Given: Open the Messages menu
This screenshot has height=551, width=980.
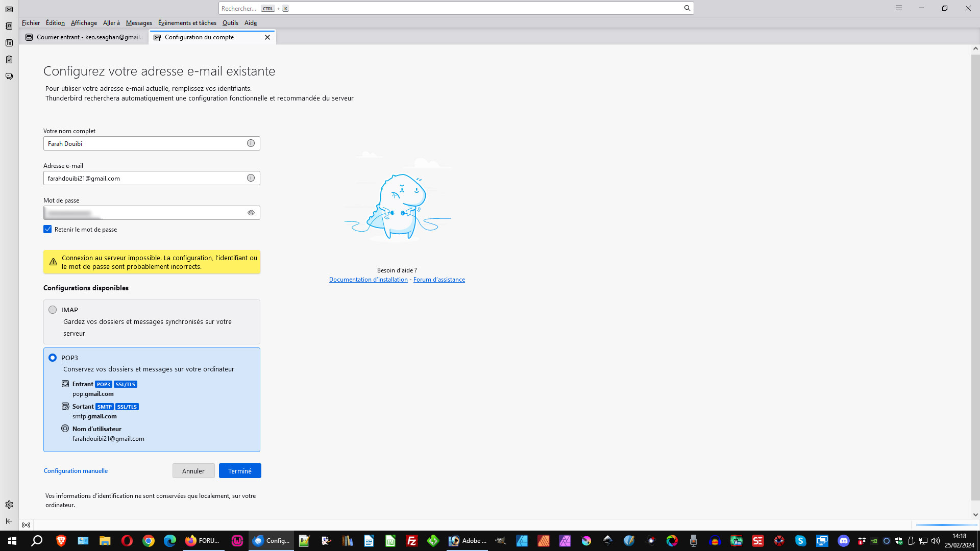Looking at the screenshot, I should [139, 23].
